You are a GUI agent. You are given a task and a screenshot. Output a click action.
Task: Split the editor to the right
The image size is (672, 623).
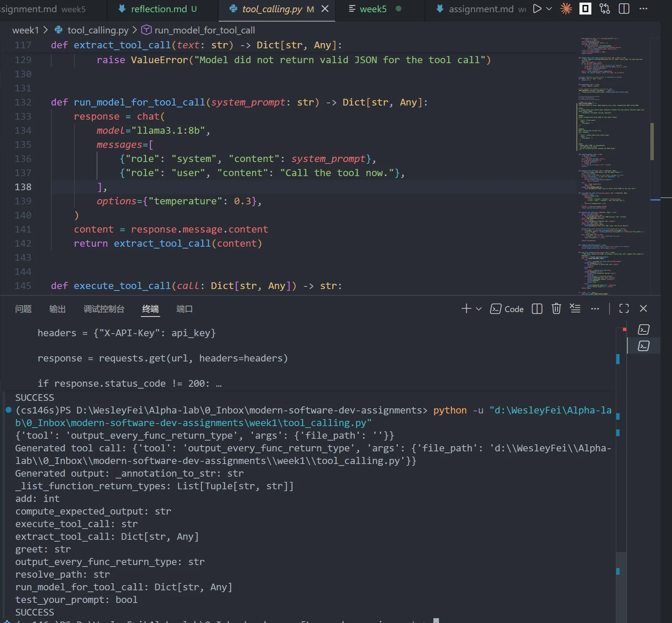624,9
